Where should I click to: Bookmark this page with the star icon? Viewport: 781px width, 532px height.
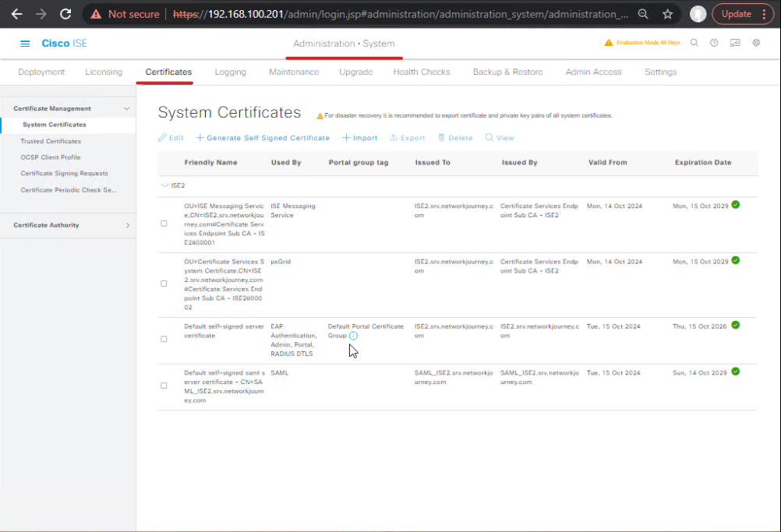[667, 14]
